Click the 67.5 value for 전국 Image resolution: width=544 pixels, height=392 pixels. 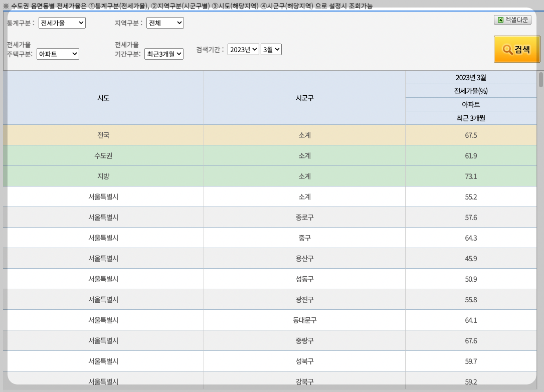[x=471, y=135]
